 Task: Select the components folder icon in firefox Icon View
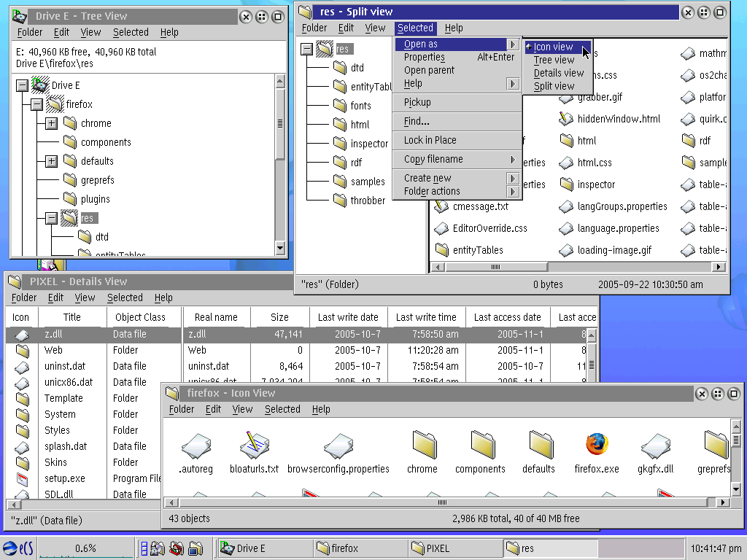(483, 444)
